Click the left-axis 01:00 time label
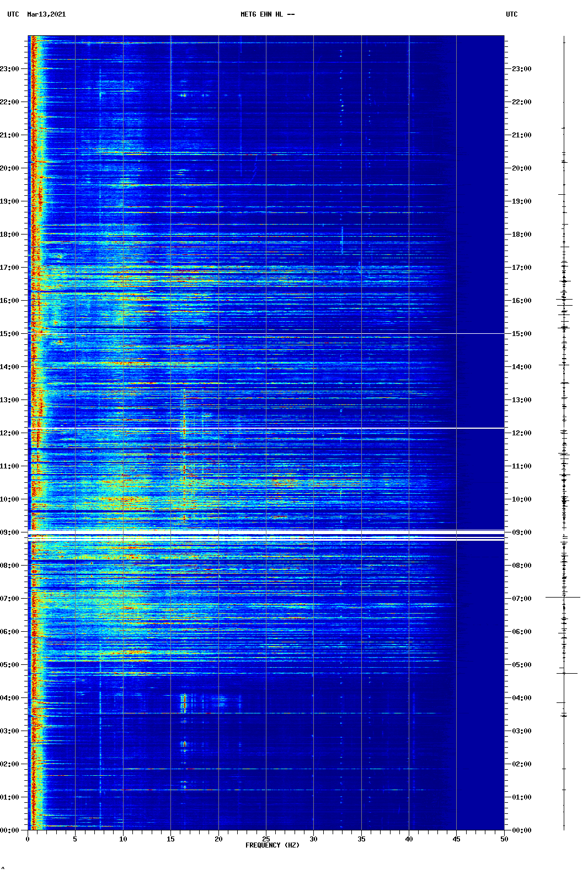This screenshot has width=588, height=874. coord(10,797)
